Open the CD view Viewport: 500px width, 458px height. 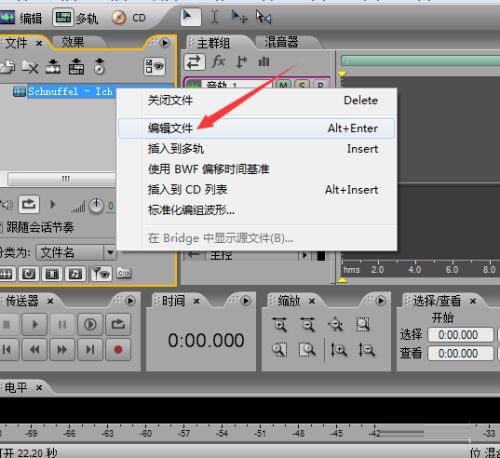(x=129, y=18)
